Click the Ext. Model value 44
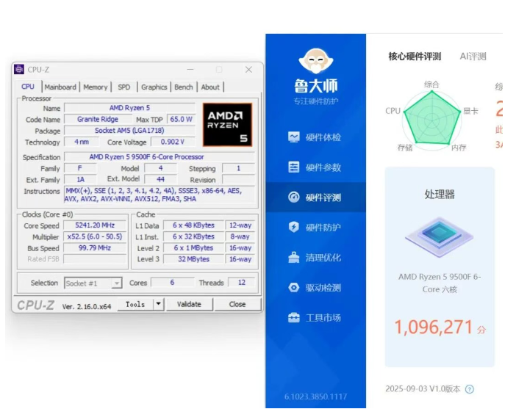This screenshot has width=516, height=420. [160, 179]
